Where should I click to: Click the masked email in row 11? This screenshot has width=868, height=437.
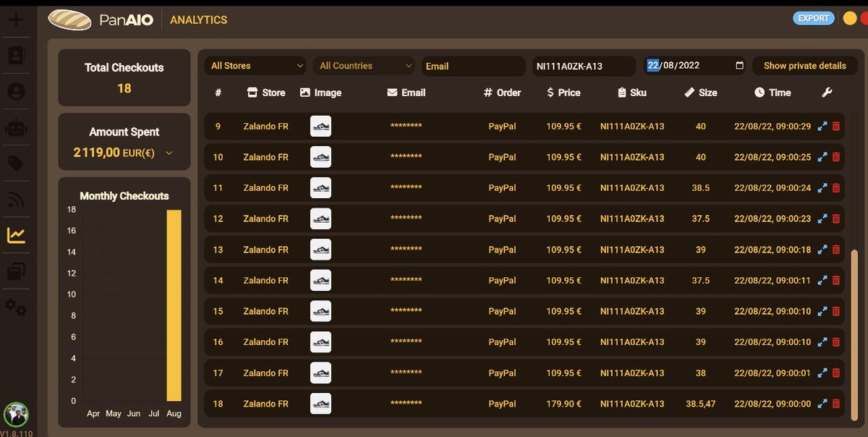pos(406,188)
